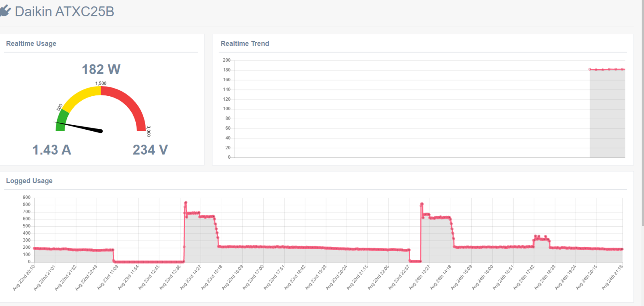Click the black gauge needle
This screenshot has width=644, height=306.
point(78,126)
